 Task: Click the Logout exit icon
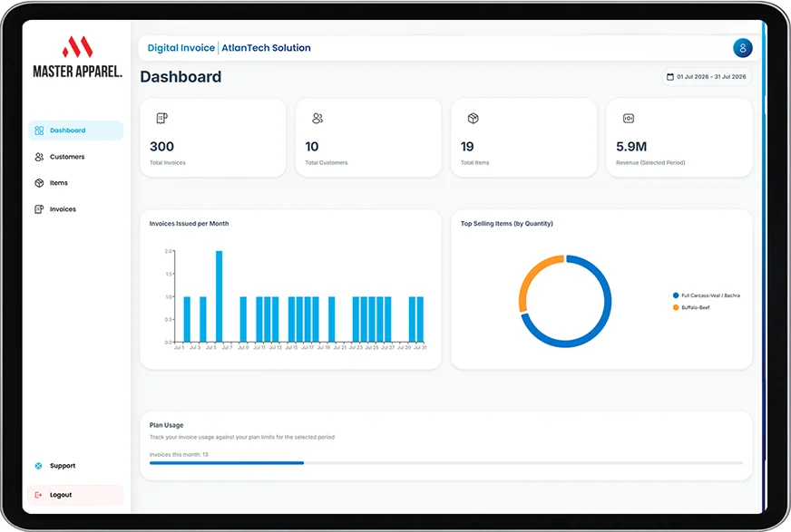pos(38,495)
